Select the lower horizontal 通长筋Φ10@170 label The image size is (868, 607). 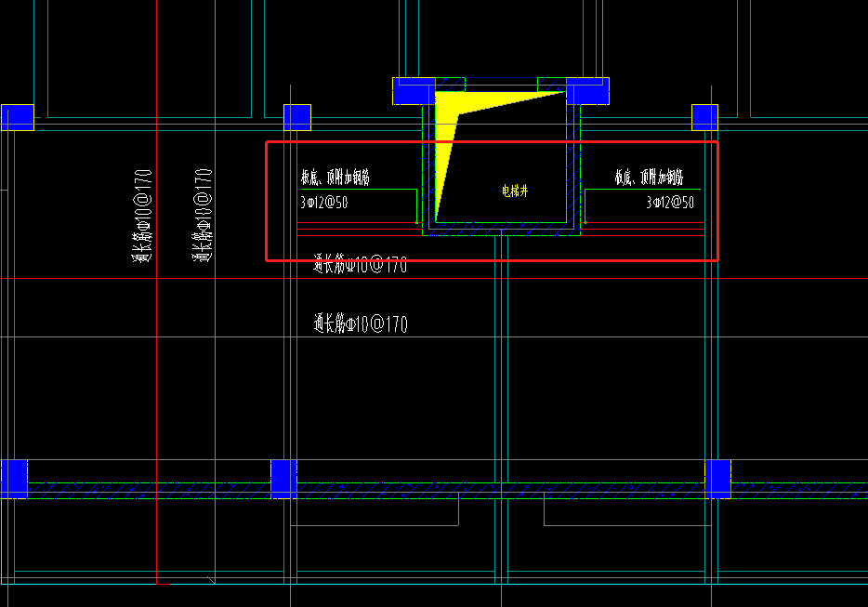pos(361,323)
